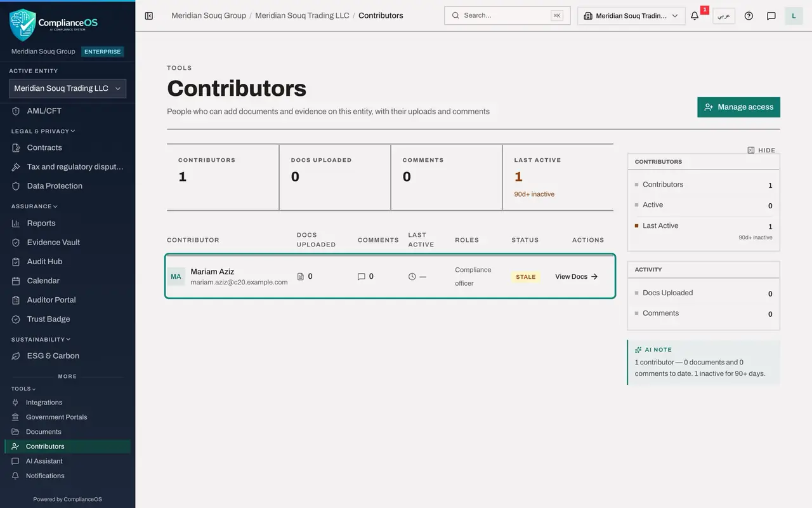
Task: Switch language with the Arabic toggle
Action: (x=724, y=16)
